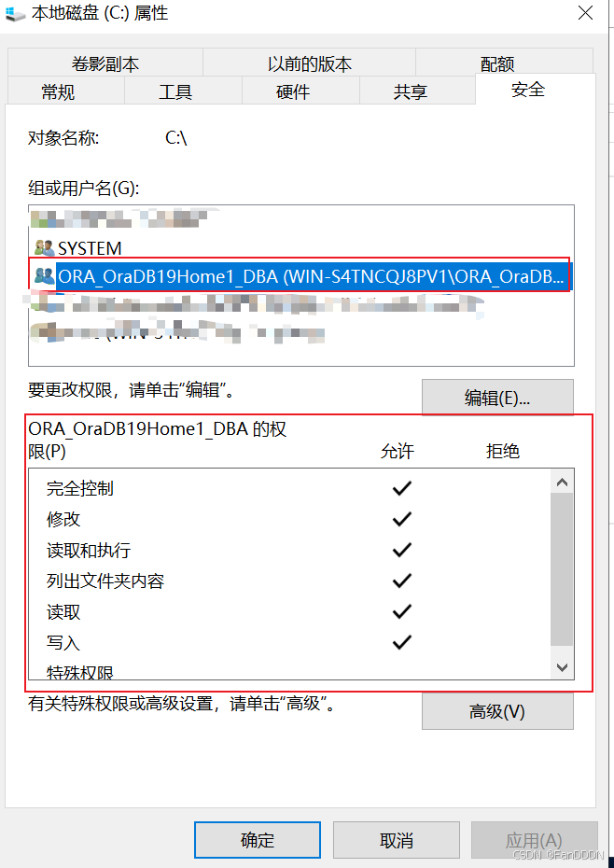The height and width of the screenshot is (868, 614).
Task: Click the allow checkmark for 写入
Action: pyautogui.click(x=401, y=642)
